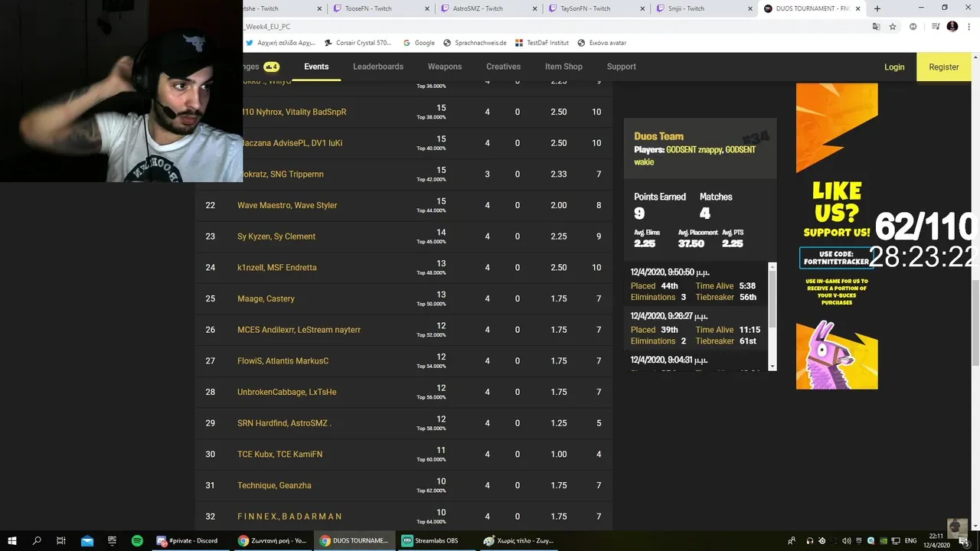Open the Windows Start menu
The width and height of the screenshot is (980, 551).
click(x=12, y=540)
